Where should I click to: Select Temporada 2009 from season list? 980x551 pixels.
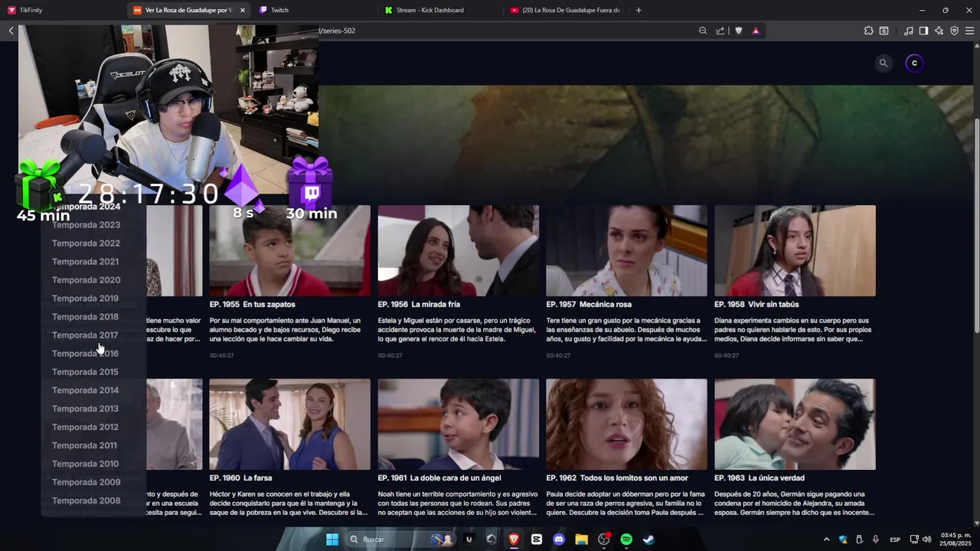[x=86, y=482]
